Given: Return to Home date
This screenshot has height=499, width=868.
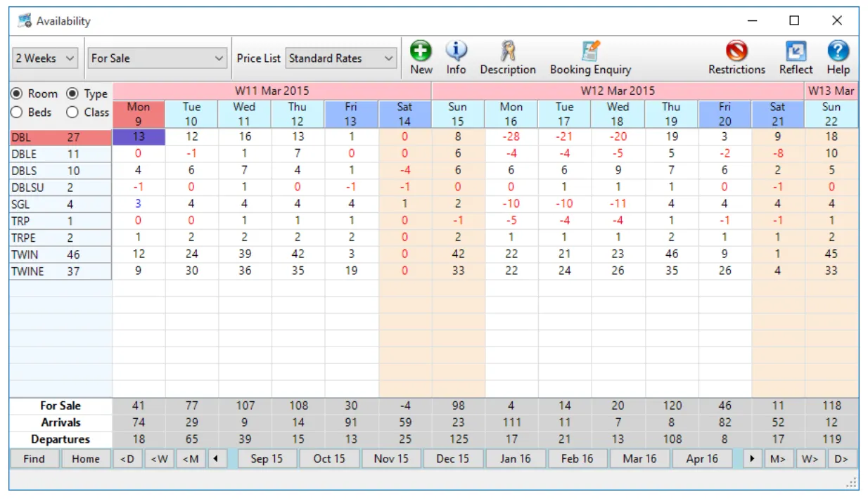Looking at the screenshot, I should pyautogui.click(x=86, y=458).
